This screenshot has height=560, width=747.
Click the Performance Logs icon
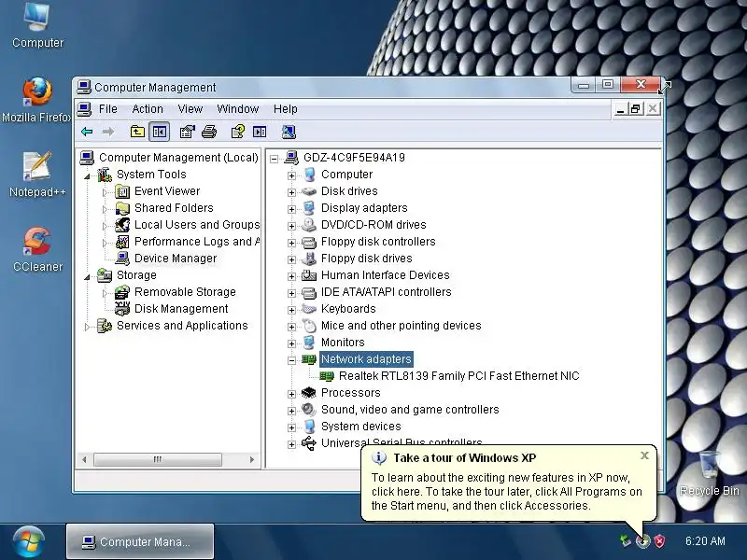[122, 242]
